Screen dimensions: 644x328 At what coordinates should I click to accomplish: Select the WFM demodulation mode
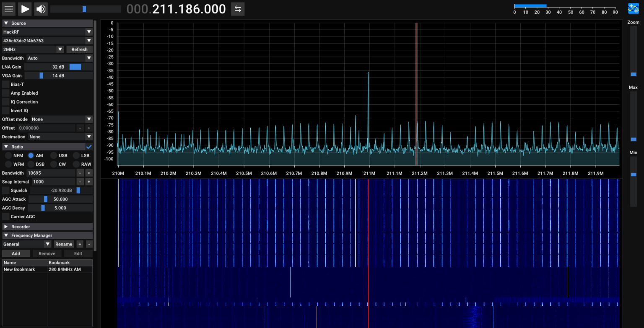click(x=9, y=164)
